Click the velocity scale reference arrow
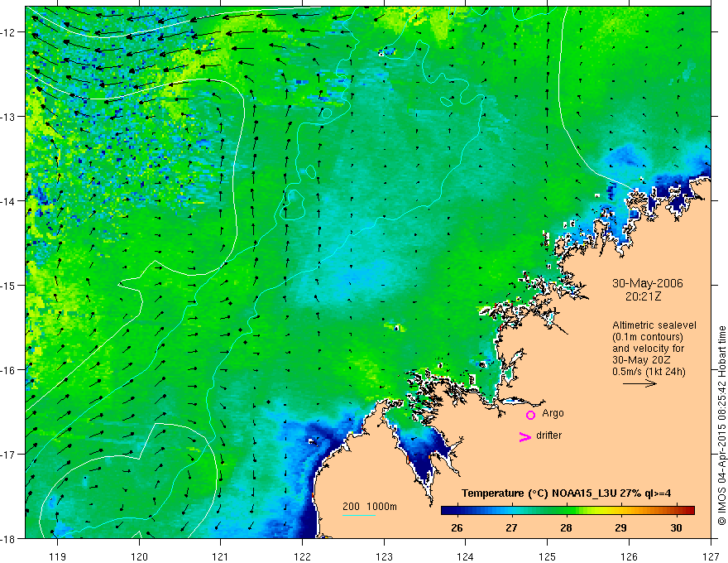Screen dimensions: 728x563 click(x=639, y=383)
